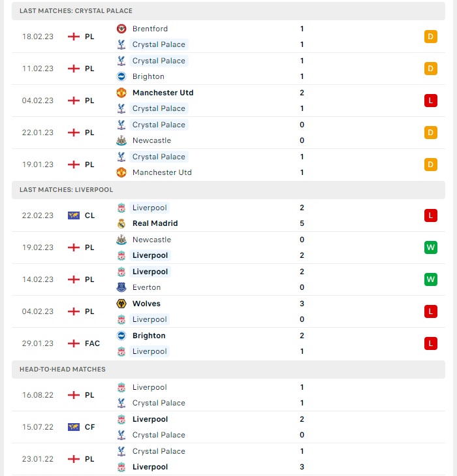Click the England flag beside 18.02.23 PL
457x476 pixels.
(x=73, y=37)
